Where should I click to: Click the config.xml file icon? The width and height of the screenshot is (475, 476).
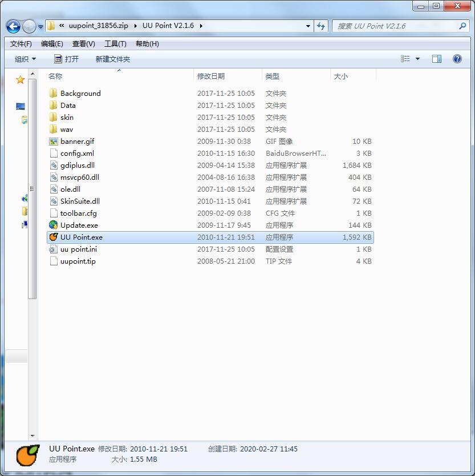54,154
